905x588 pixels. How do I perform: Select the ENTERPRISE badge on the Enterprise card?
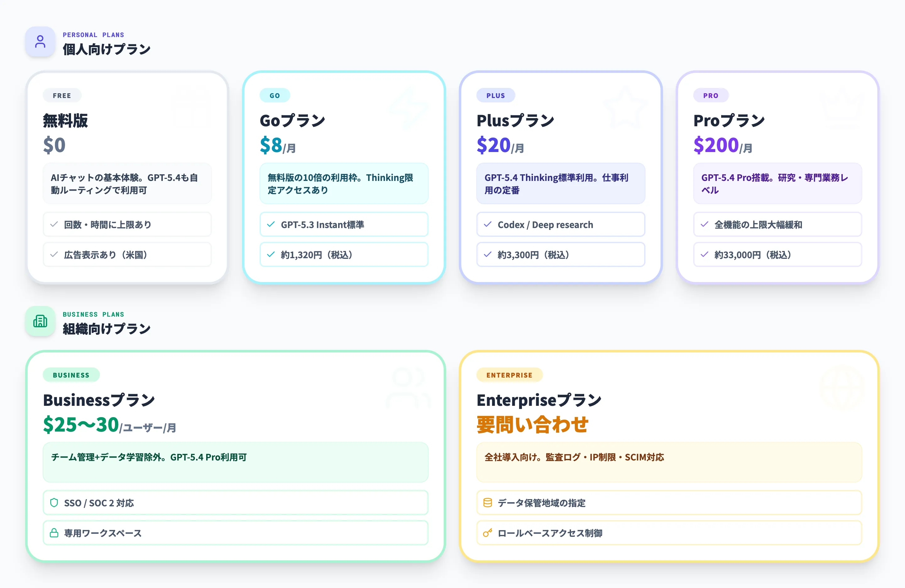510,375
